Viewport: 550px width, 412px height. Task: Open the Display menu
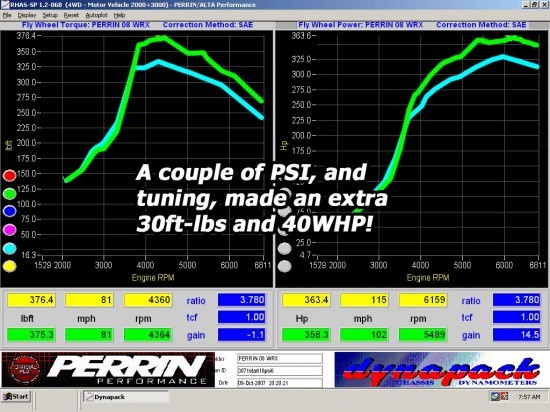coord(27,15)
